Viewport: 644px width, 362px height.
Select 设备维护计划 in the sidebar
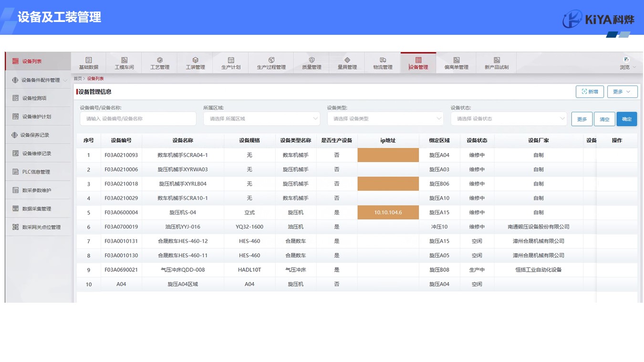point(37,117)
